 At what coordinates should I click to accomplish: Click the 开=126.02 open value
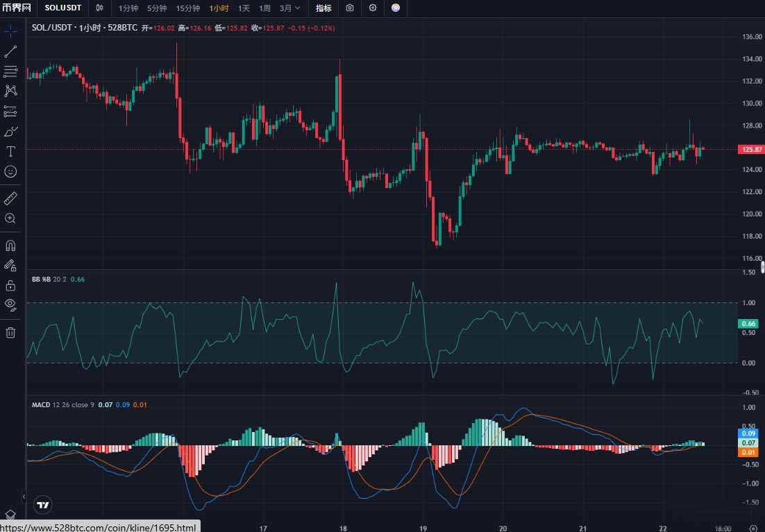(x=158, y=28)
